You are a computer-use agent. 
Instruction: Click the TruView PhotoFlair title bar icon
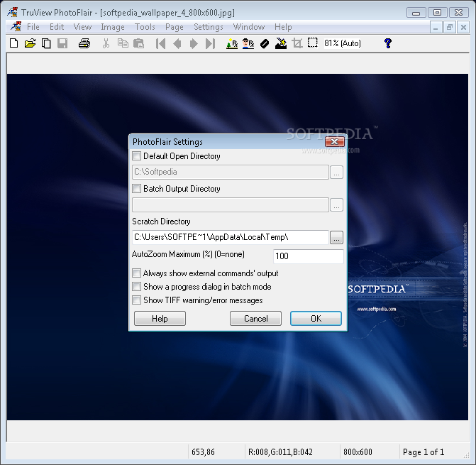pyautogui.click(x=13, y=13)
